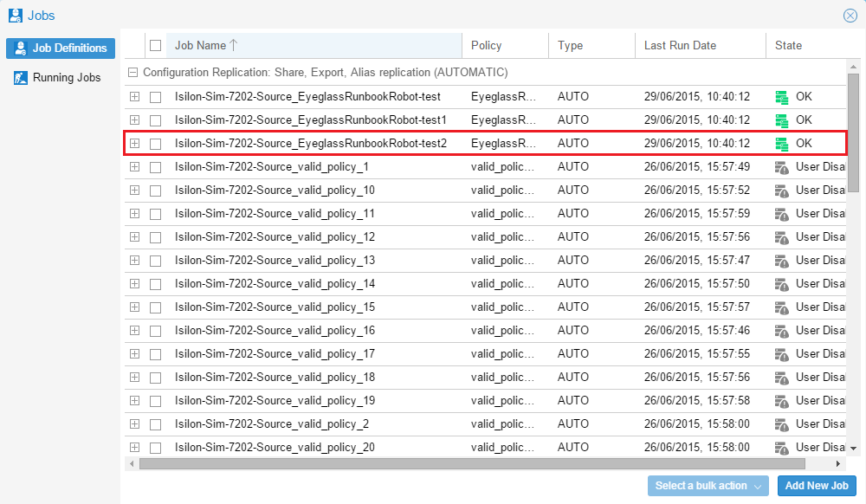Sort by the Job Name column header

pos(314,45)
